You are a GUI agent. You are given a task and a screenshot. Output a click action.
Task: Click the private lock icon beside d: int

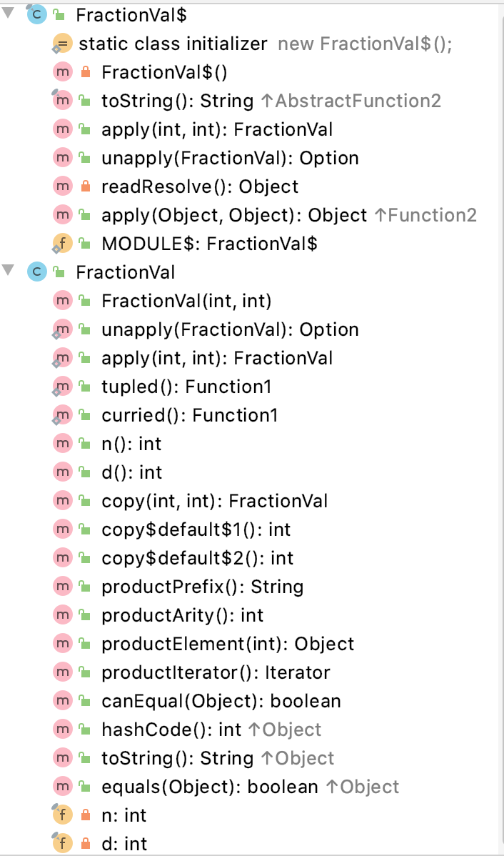[x=85, y=844]
